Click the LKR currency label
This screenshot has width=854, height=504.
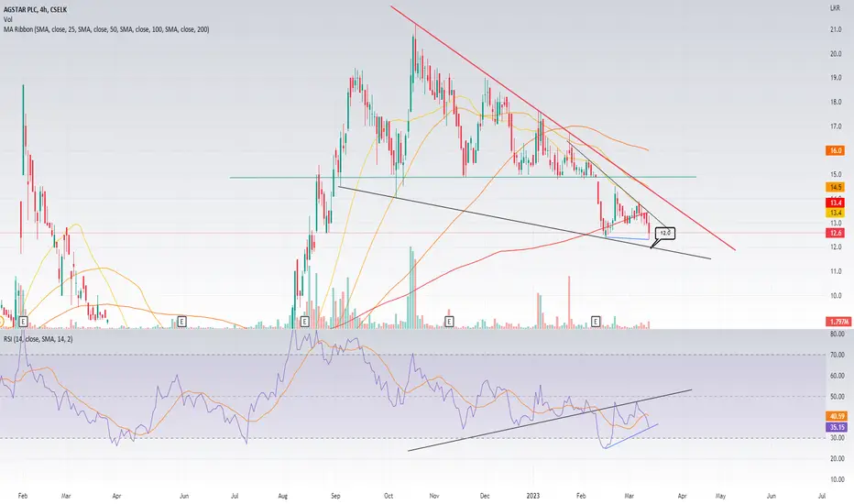(x=835, y=8)
